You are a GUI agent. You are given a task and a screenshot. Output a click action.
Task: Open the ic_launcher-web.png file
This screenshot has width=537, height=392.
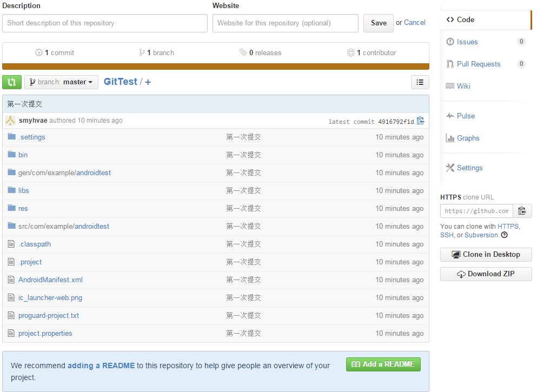[50, 298]
